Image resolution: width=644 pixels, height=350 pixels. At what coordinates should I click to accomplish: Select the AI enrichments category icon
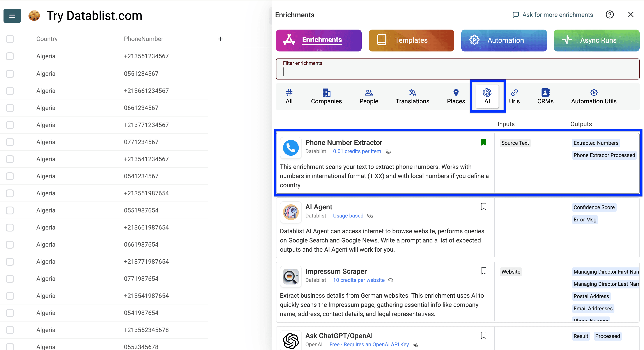(x=487, y=96)
